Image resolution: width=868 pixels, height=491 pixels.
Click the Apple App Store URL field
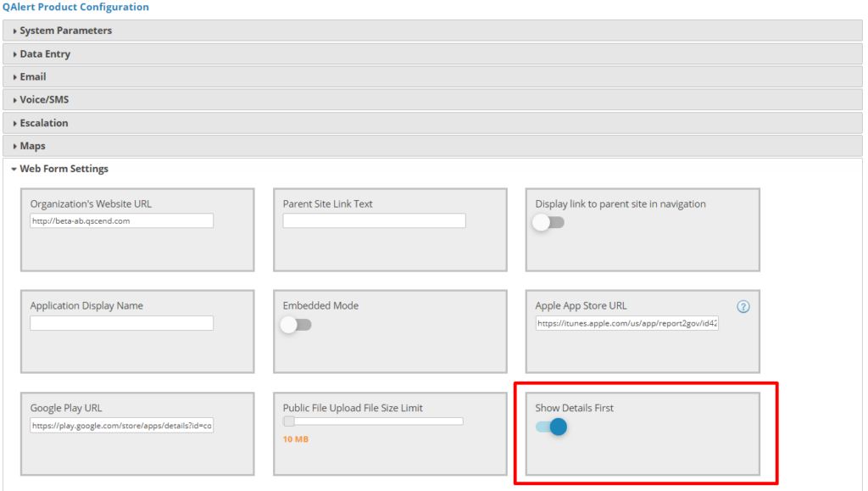(626, 323)
